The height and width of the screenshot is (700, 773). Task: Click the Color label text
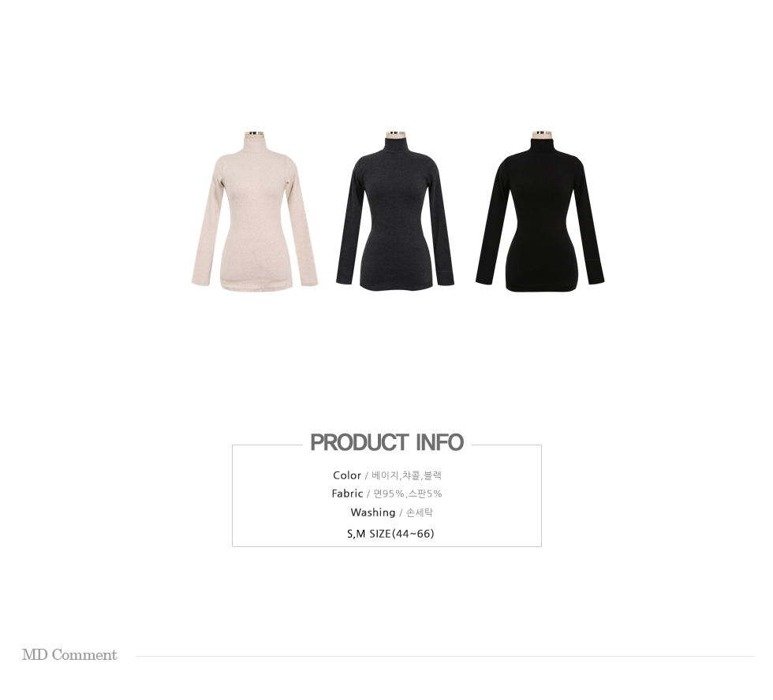coord(346,475)
